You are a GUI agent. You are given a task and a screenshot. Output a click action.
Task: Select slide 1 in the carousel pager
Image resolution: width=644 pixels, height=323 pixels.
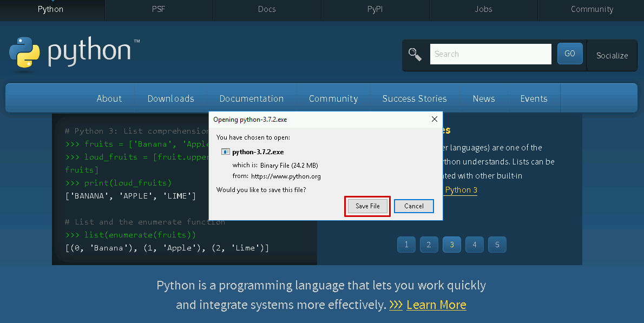pyautogui.click(x=406, y=245)
